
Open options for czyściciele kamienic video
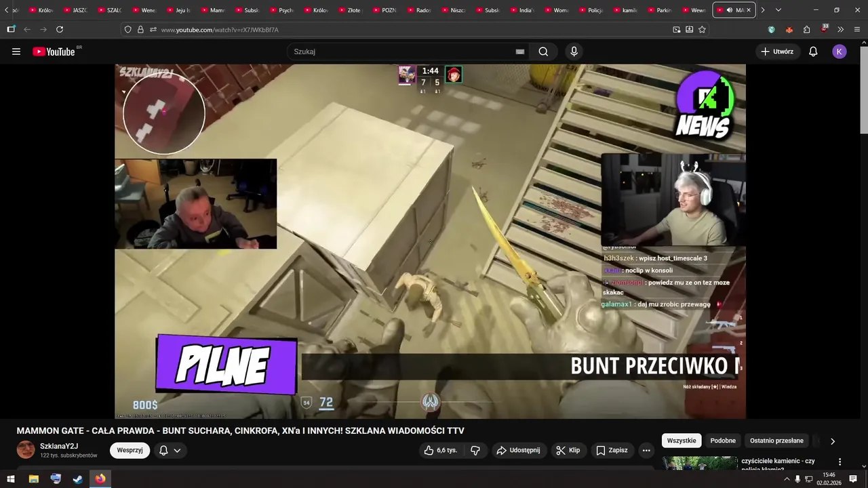[x=840, y=462]
